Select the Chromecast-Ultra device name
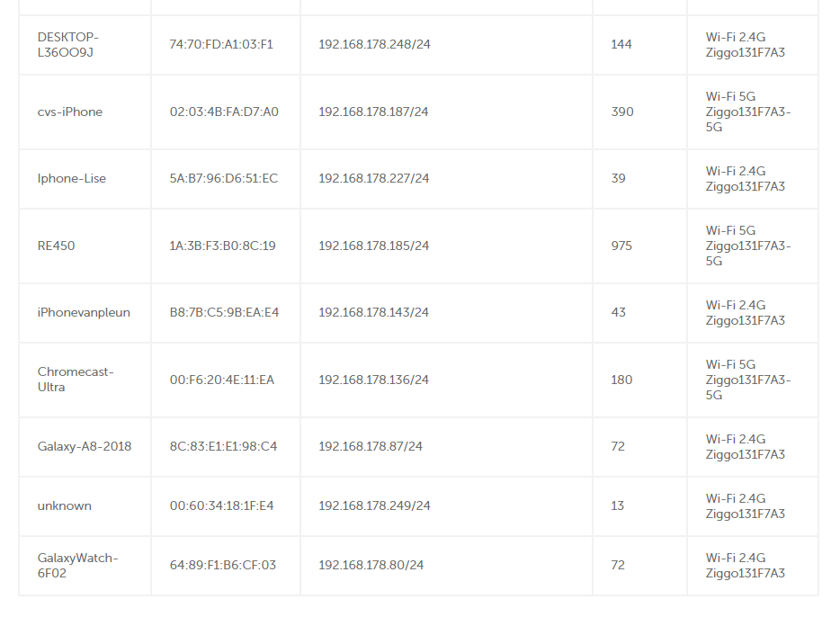Screen dimensions: 840x617 tap(76, 380)
